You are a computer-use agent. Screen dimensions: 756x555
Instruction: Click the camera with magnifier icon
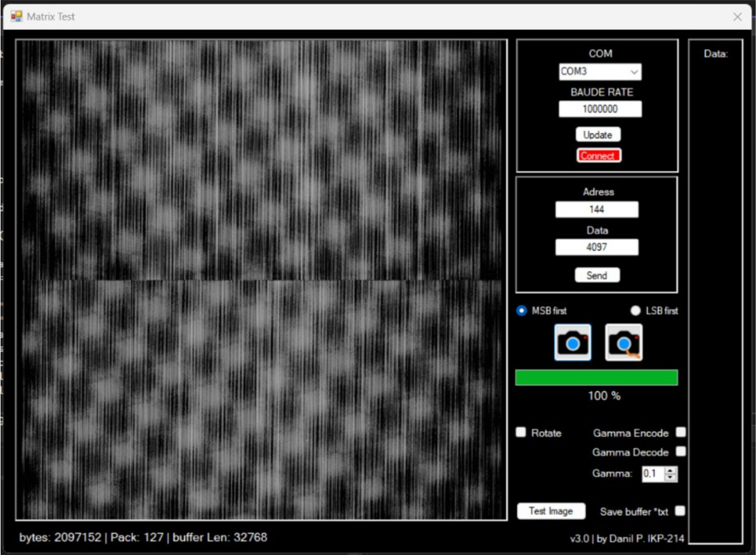pyautogui.click(x=623, y=343)
